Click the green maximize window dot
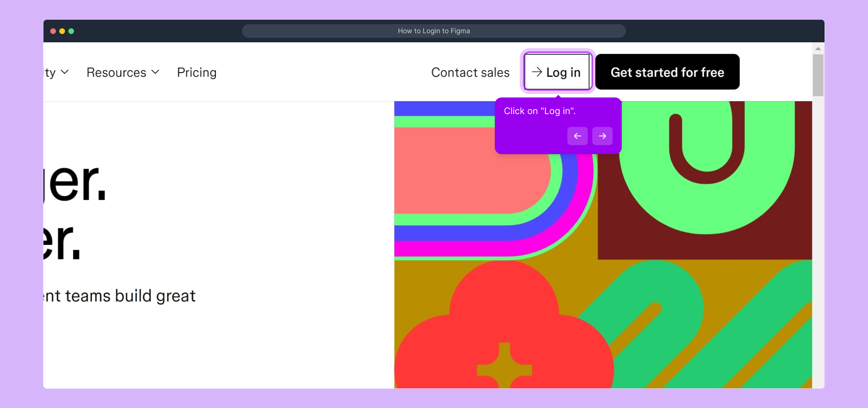 [71, 31]
